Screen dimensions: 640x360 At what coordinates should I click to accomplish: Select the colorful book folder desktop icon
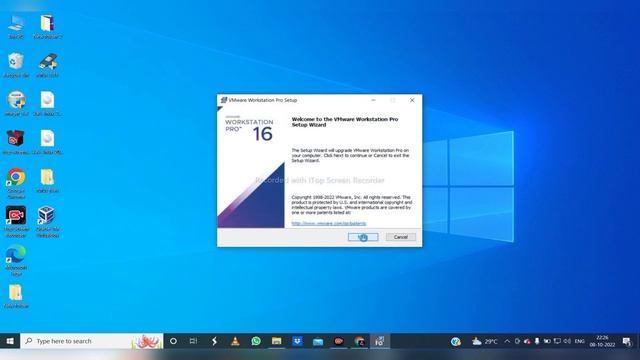click(x=47, y=27)
